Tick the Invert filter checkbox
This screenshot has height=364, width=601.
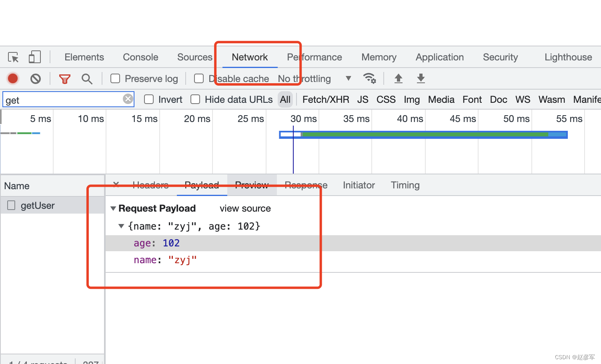(149, 99)
